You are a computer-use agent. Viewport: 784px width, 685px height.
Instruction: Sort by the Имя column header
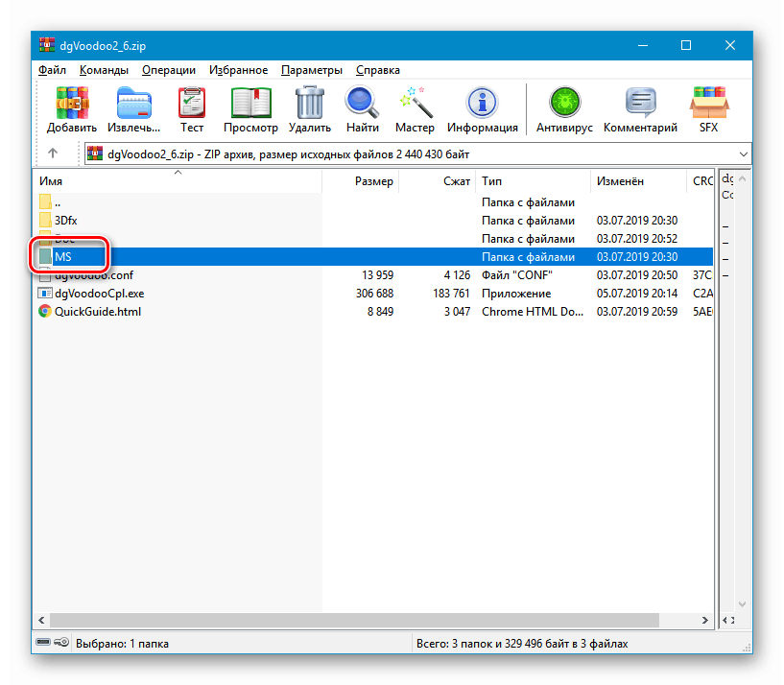pos(179,181)
